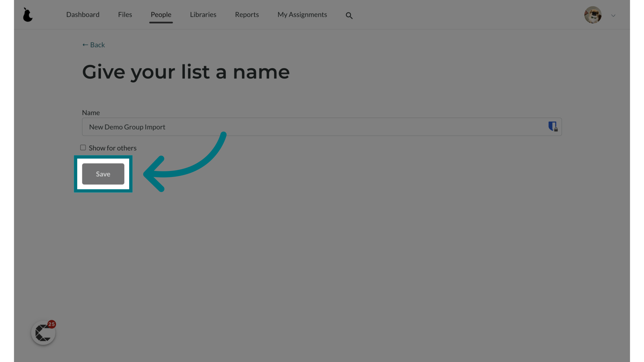Image resolution: width=644 pixels, height=362 pixels.
Task: Enable Show for others visibility setting
Action: [x=83, y=147]
